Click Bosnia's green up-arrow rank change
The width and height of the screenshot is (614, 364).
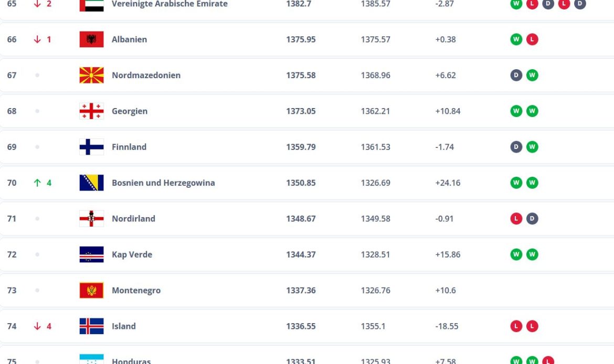37,183
